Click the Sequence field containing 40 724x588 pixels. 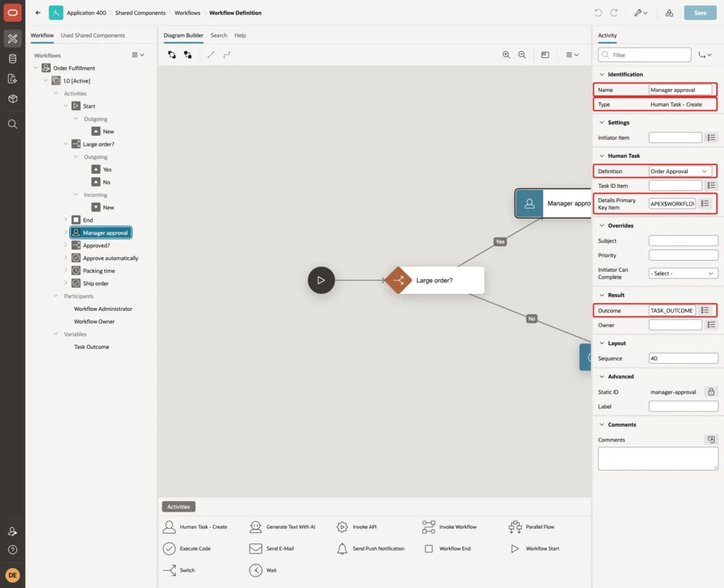(x=684, y=358)
